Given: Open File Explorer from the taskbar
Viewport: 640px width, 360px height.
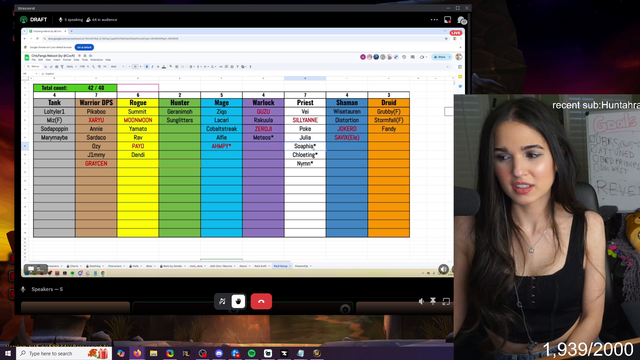Looking at the screenshot, I should point(153,353).
